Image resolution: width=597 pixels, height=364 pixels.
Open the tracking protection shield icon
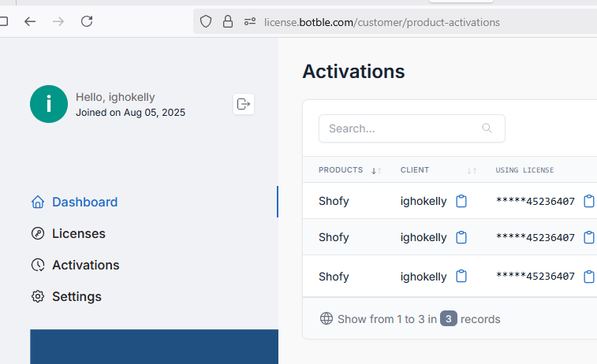pos(206,22)
